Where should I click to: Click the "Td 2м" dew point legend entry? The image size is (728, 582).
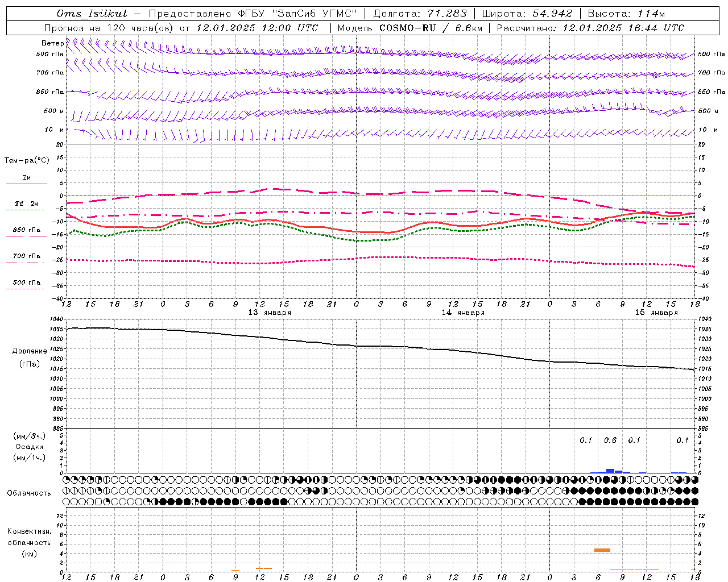point(27,203)
